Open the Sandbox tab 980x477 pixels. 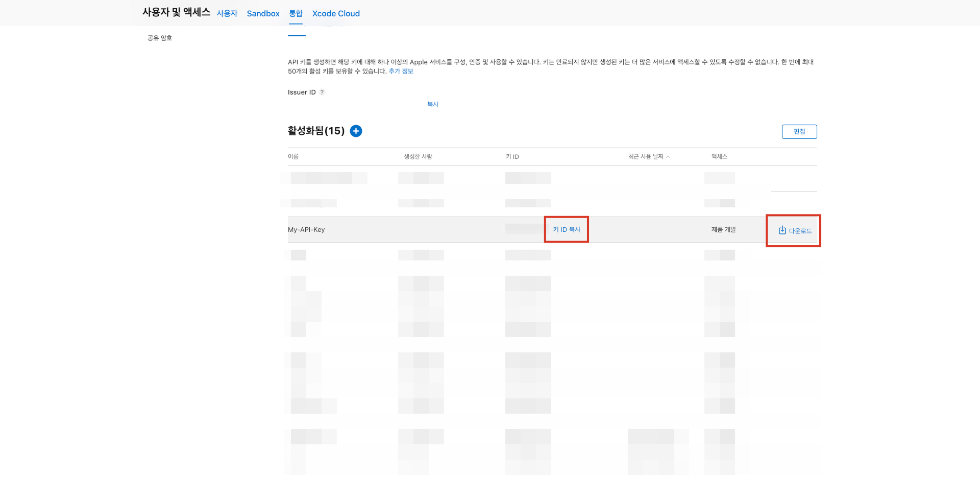[x=263, y=13]
